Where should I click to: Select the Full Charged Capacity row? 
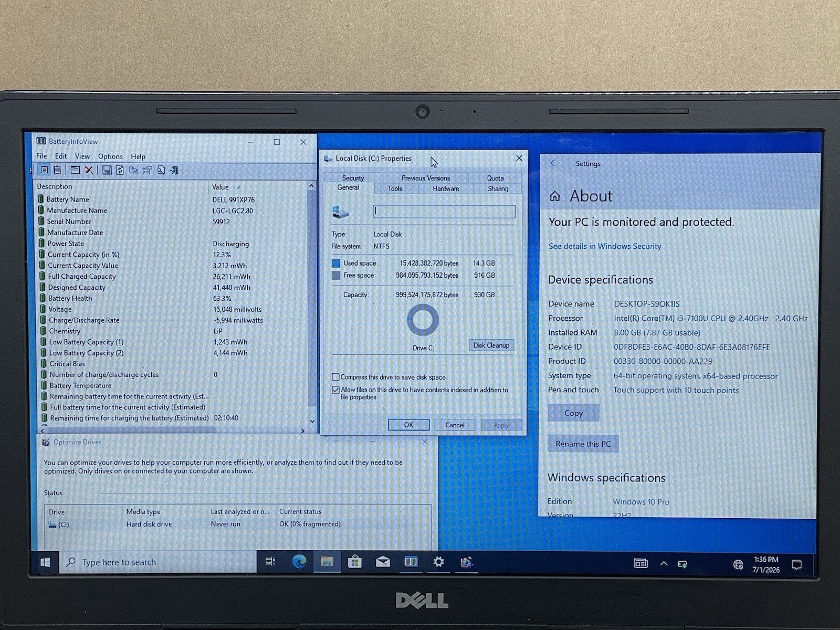tap(173, 277)
